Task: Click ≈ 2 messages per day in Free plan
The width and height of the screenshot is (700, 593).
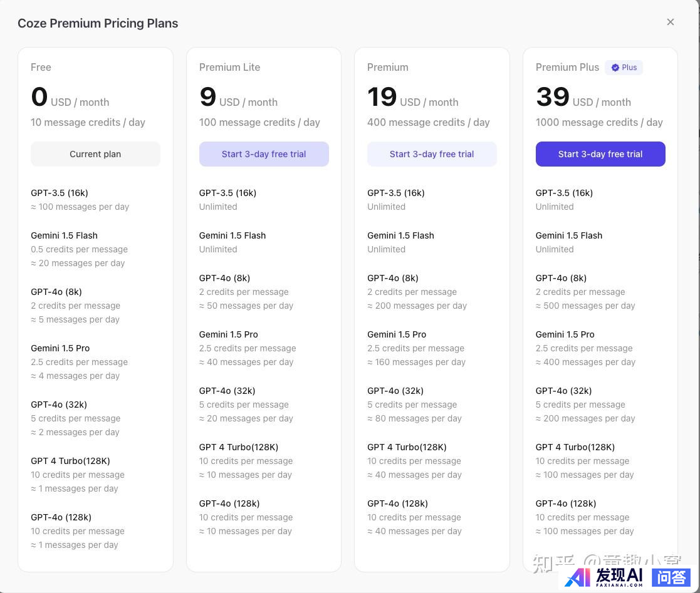Action: click(x=75, y=432)
